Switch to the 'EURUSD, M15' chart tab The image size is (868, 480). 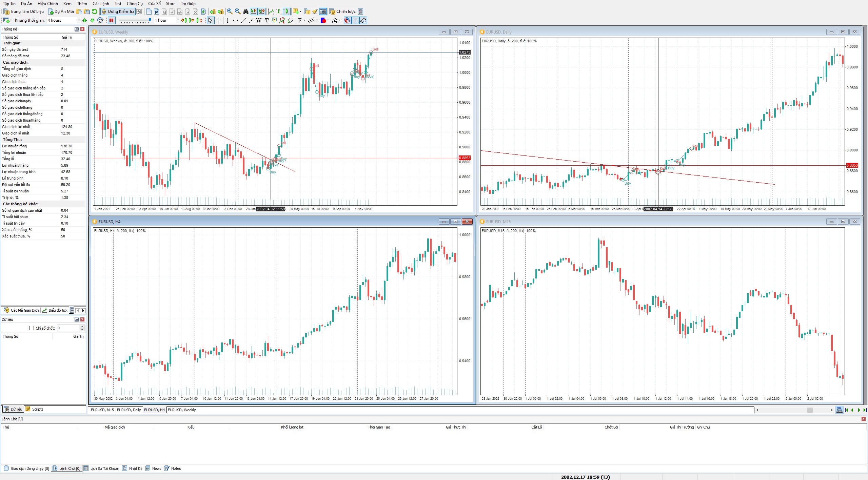[x=102, y=410]
